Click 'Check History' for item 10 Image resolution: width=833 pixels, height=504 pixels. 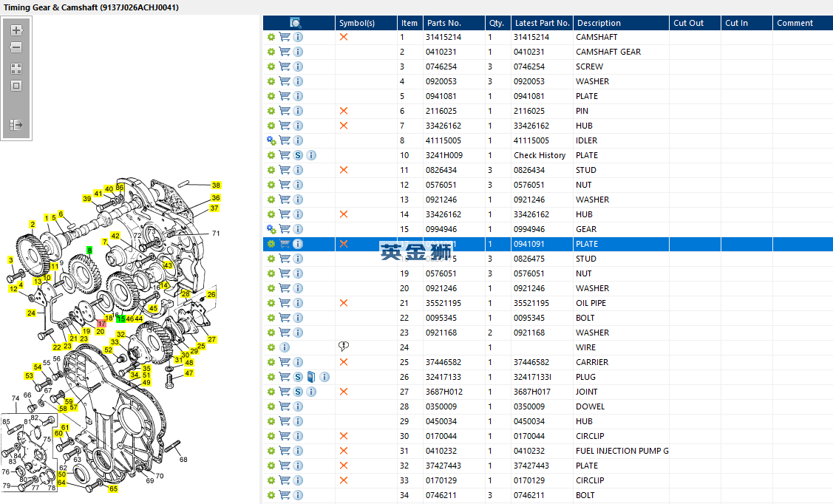[x=540, y=156]
